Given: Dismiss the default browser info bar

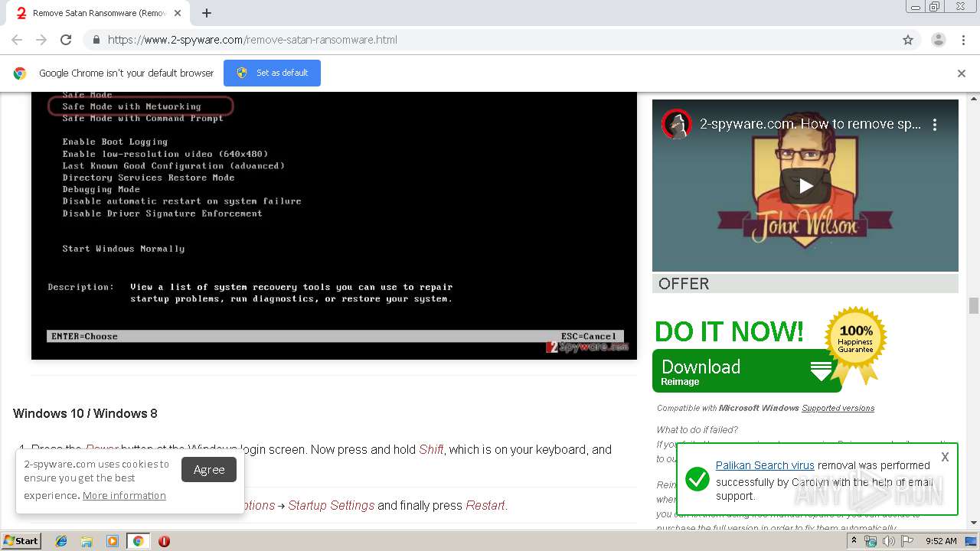Looking at the screenshot, I should tap(962, 73).
